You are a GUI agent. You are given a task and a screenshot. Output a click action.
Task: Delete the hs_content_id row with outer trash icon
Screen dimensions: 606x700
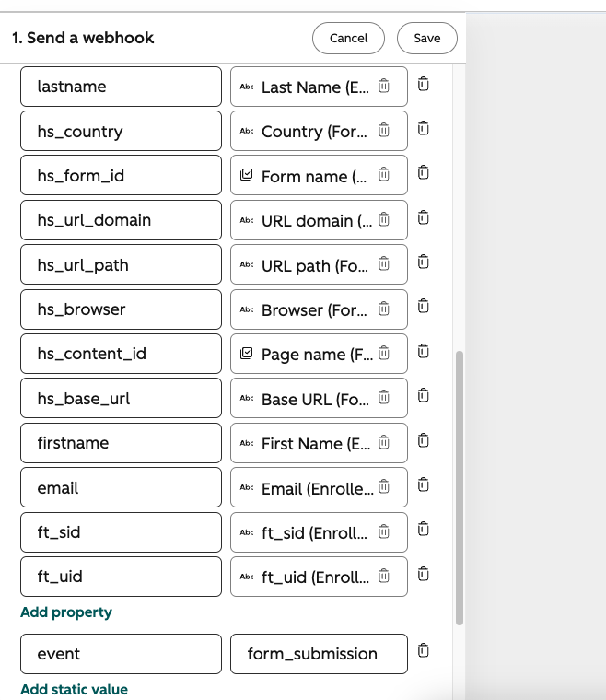tap(423, 351)
